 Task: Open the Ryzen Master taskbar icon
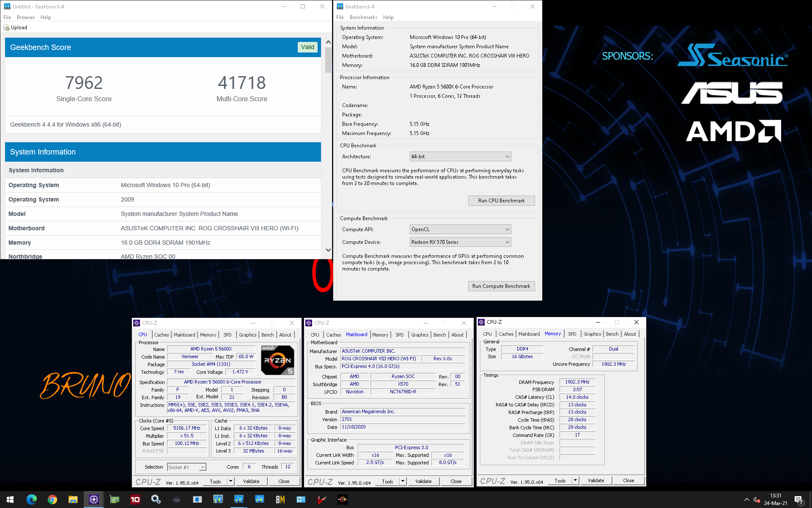pos(342,500)
